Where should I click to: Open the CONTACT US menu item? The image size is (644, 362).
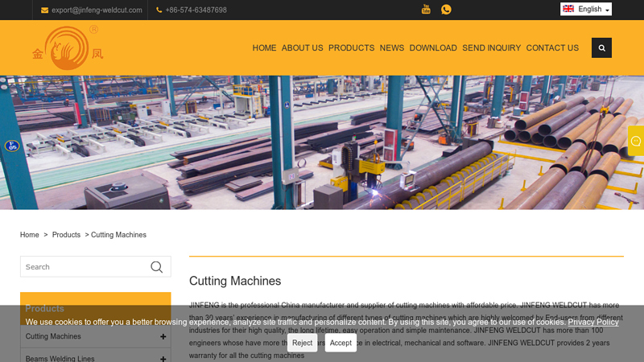pyautogui.click(x=552, y=48)
